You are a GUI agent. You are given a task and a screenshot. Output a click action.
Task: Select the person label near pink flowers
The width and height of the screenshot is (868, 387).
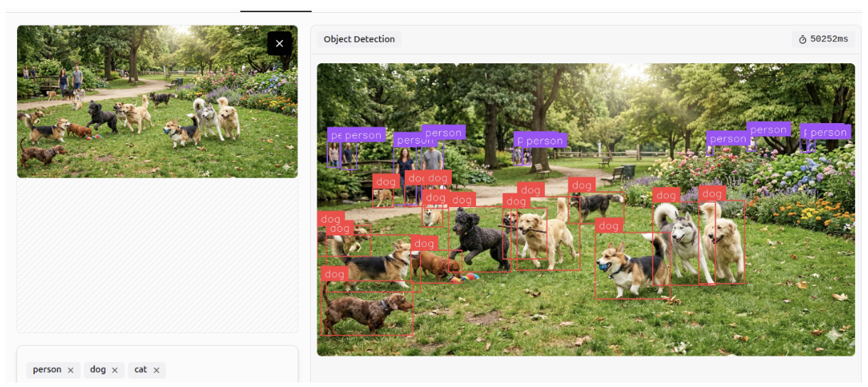[x=728, y=139]
